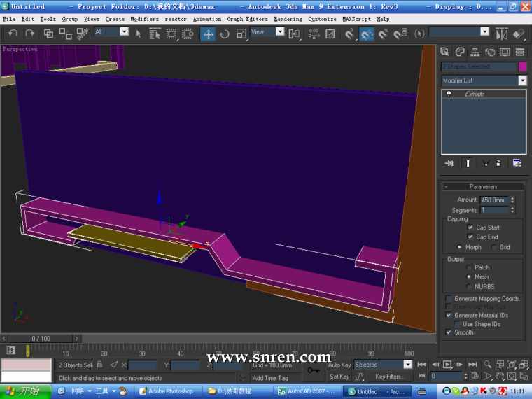The height and width of the screenshot is (399, 532).
Task: Open the Modifiers menu
Action: click(144, 19)
